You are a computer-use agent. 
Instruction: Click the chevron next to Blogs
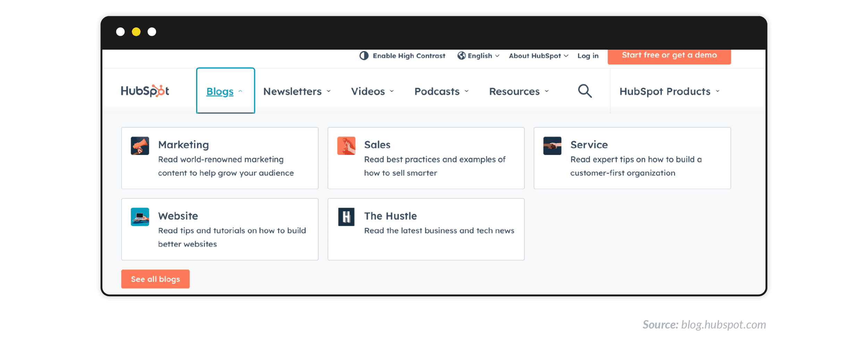240,91
